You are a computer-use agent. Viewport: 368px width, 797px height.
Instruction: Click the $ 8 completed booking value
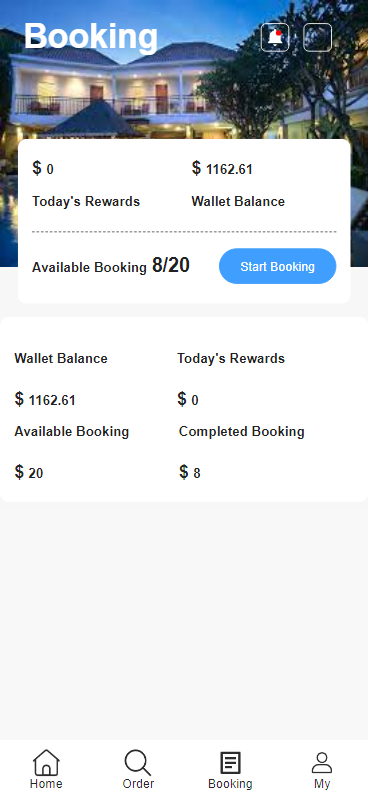[190, 472]
